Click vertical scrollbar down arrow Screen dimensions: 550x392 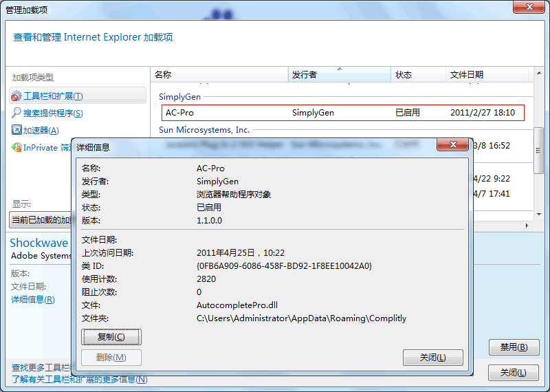pos(539,214)
